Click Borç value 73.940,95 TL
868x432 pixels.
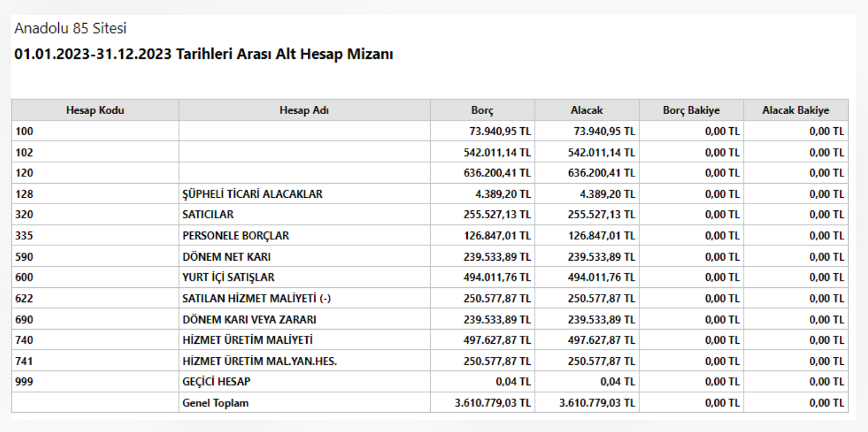coord(500,132)
